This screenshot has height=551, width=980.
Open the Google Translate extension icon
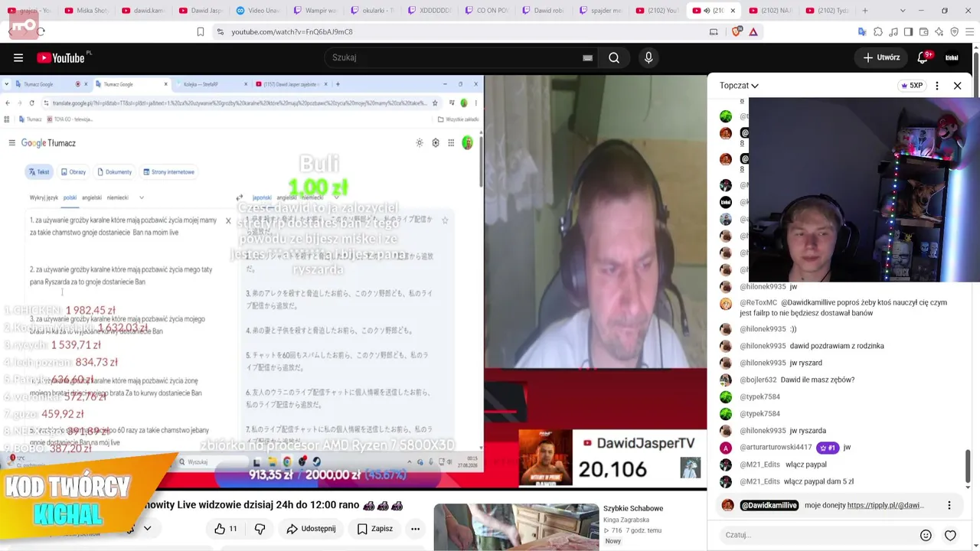(862, 31)
